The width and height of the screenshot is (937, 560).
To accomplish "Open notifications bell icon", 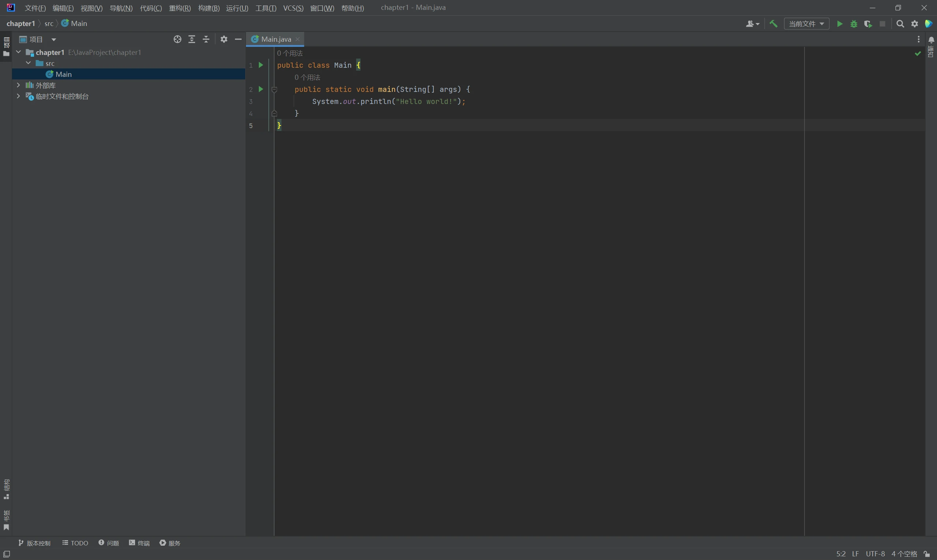I will point(931,40).
